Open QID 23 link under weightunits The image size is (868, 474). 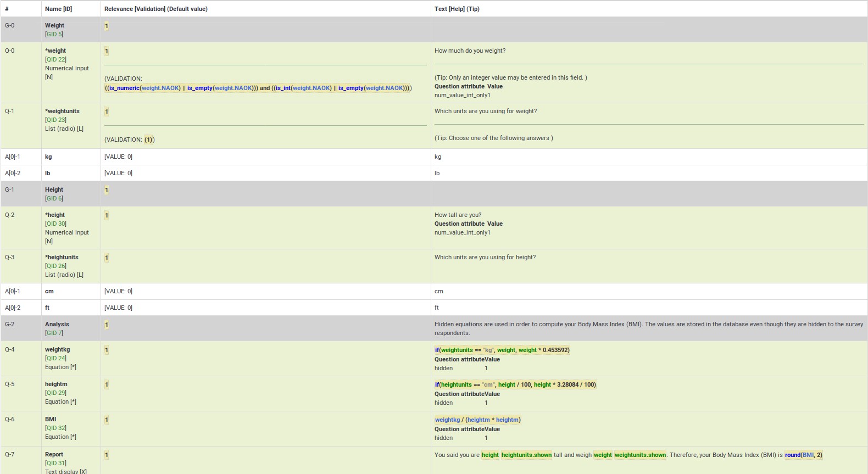[55, 120]
